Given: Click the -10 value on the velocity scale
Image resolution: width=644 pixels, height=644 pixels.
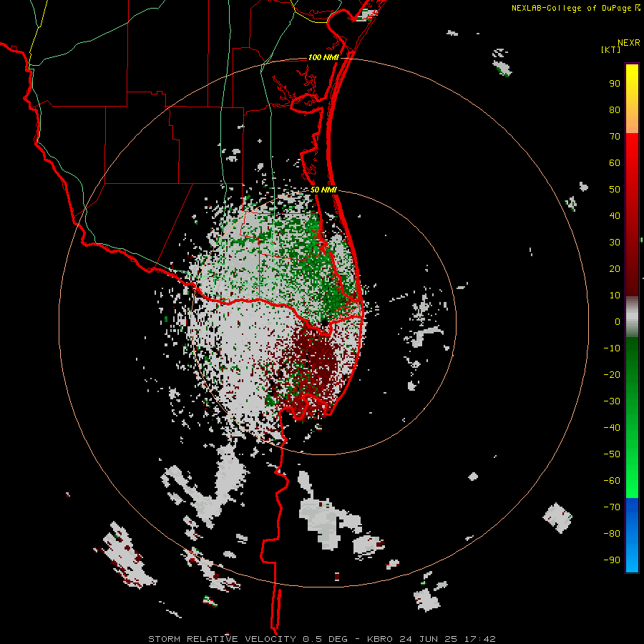Looking at the screenshot, I should pyautogui.click(x=612, y=348).
